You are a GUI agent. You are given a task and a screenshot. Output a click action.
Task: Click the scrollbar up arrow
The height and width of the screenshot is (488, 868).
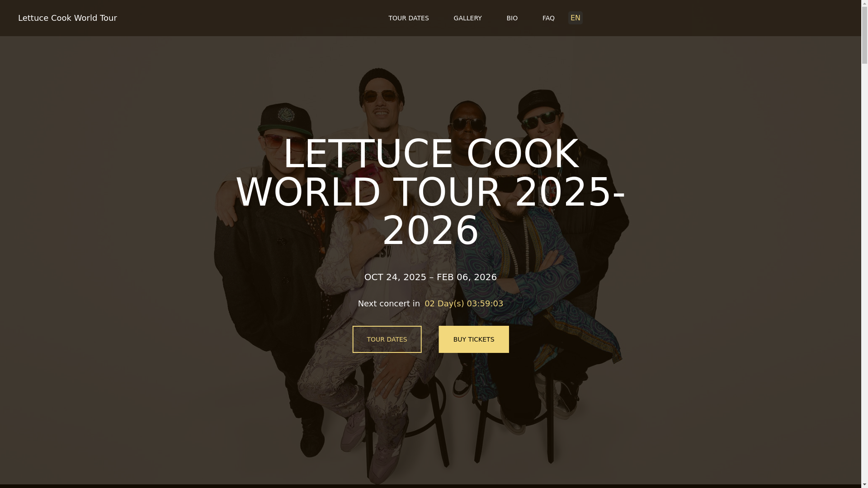click(x=864, y=3)
